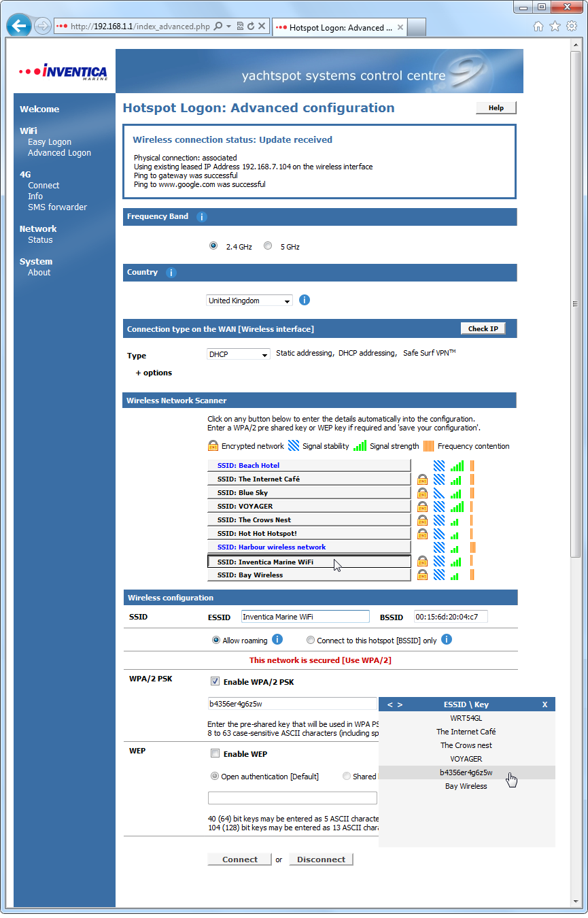
Task: Choose b4356er4g6z5w in the key list
Action: 466,772
